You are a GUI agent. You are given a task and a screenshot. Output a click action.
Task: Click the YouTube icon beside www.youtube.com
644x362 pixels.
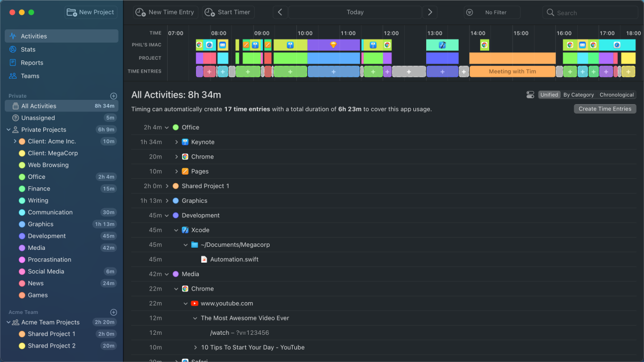pyautogui.click(x=194, y=303)
